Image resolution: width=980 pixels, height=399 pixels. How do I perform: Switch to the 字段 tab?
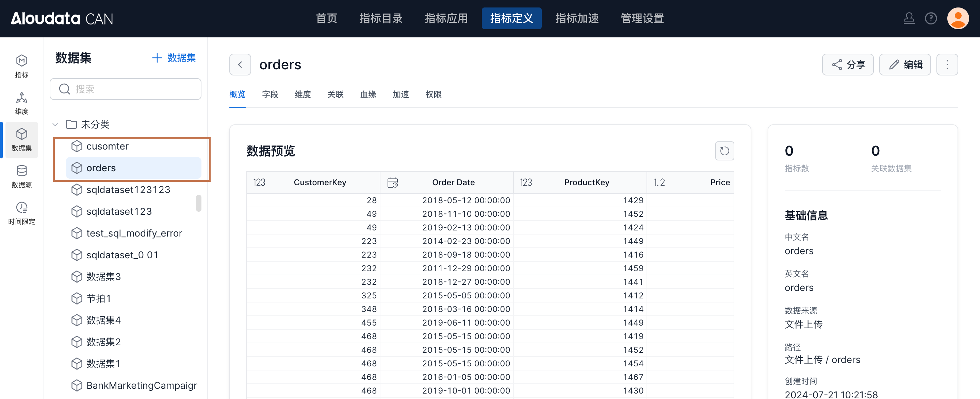tap(270, 94)
